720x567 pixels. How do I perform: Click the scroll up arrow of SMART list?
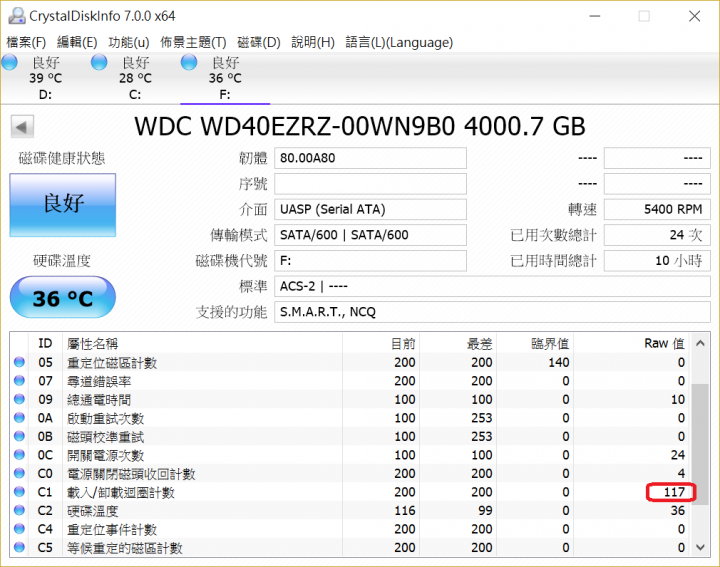tap(700, 343)
